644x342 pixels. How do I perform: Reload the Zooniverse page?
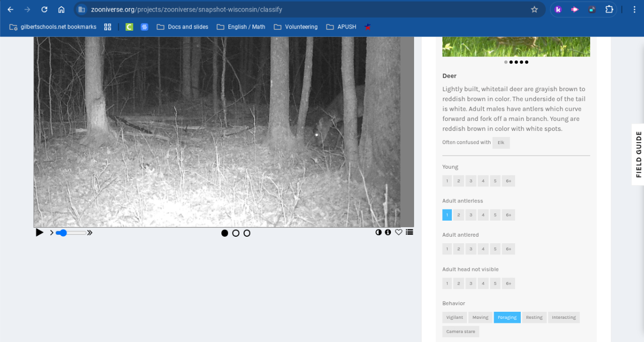pyautogui.click(x=44, y=10)
